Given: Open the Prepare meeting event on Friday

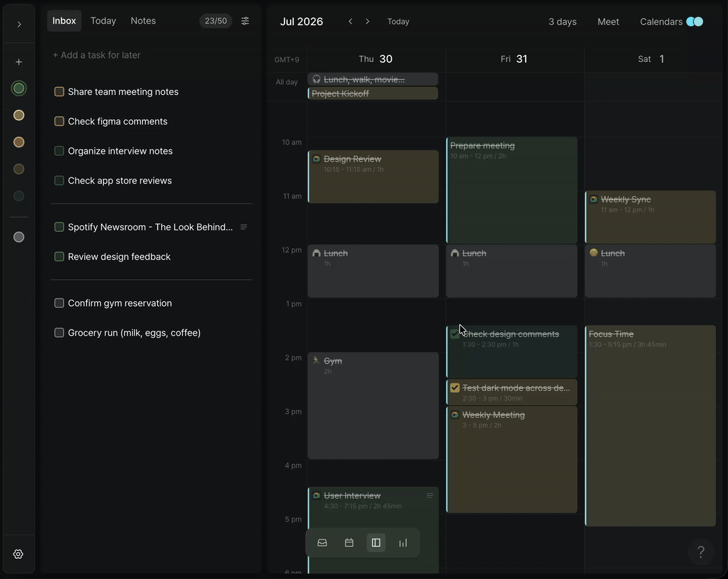Looking at the screenshot, I should [512, 190].
